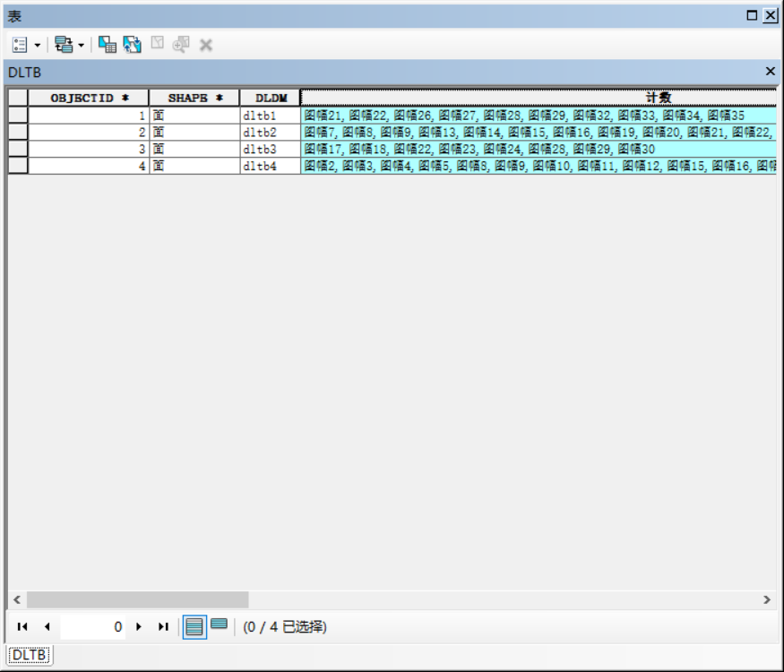Click the 面 shape cell in the dltb4 row
Image resolution: width=784 pixels, height=672 pixels.
coord(194,166)
